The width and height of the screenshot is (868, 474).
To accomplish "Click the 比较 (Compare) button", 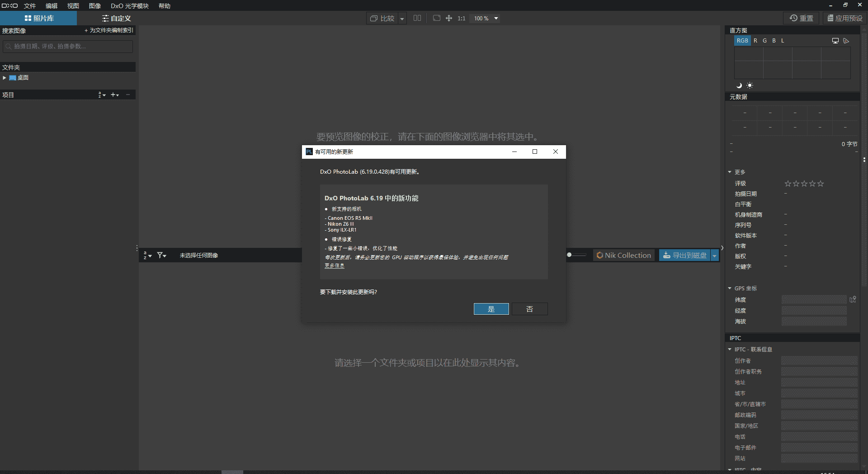I will tap(382, 18).
